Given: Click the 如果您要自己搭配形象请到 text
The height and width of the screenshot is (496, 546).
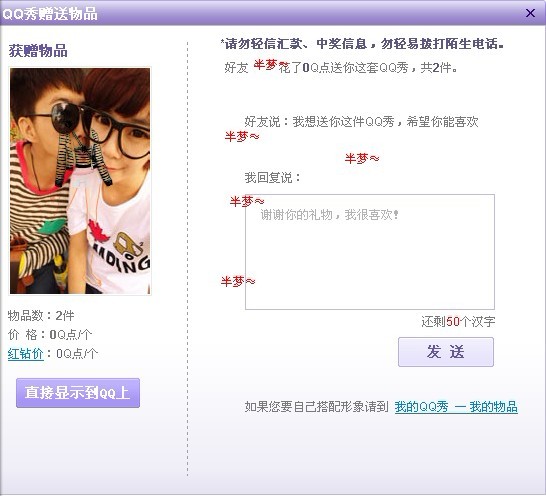Looking at the screenshot, I should pos(316,407).
